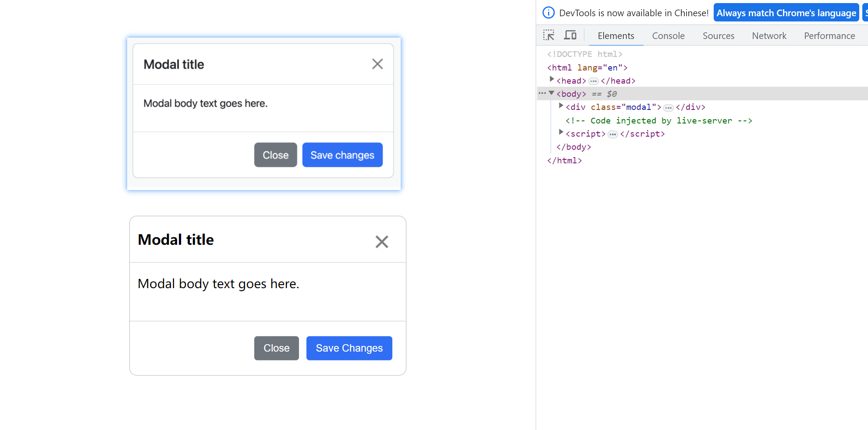Click 'DevTools is now available in Chinese!' text

634,13
